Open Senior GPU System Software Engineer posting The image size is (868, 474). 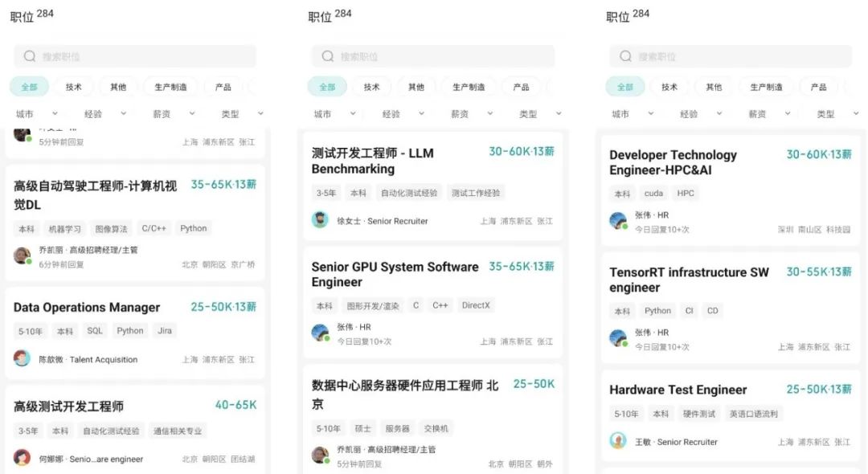tap(433, 302)
